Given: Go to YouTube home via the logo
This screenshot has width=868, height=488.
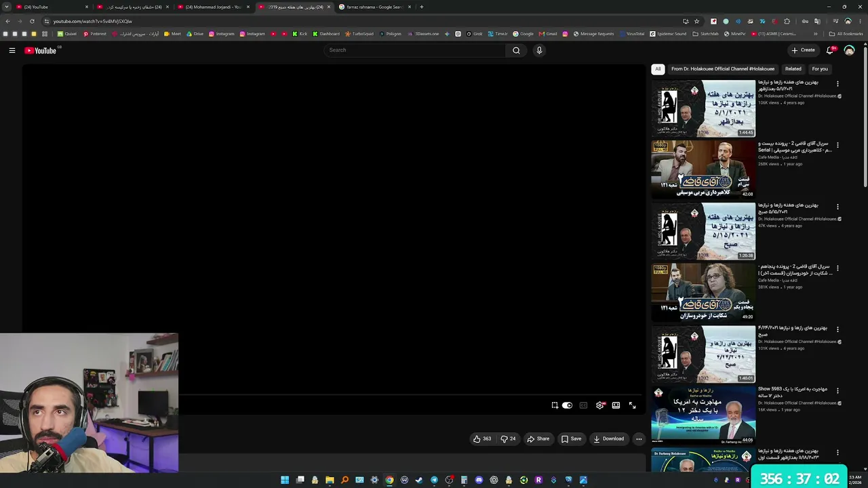Looking at the screenshot, I should click(x=41, y=50).
